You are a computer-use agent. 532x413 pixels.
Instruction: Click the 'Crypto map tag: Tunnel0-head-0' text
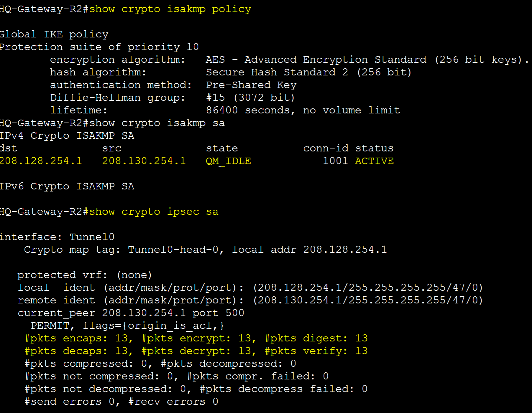pyautogui.click(x=121, y=250)
